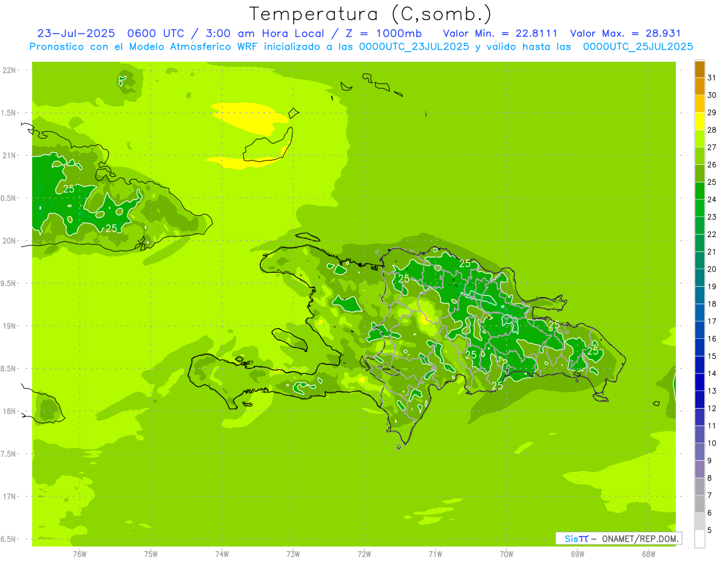Click the 8.5N latitude axis label
Screen dimensions: 728x562
(9, 369)
